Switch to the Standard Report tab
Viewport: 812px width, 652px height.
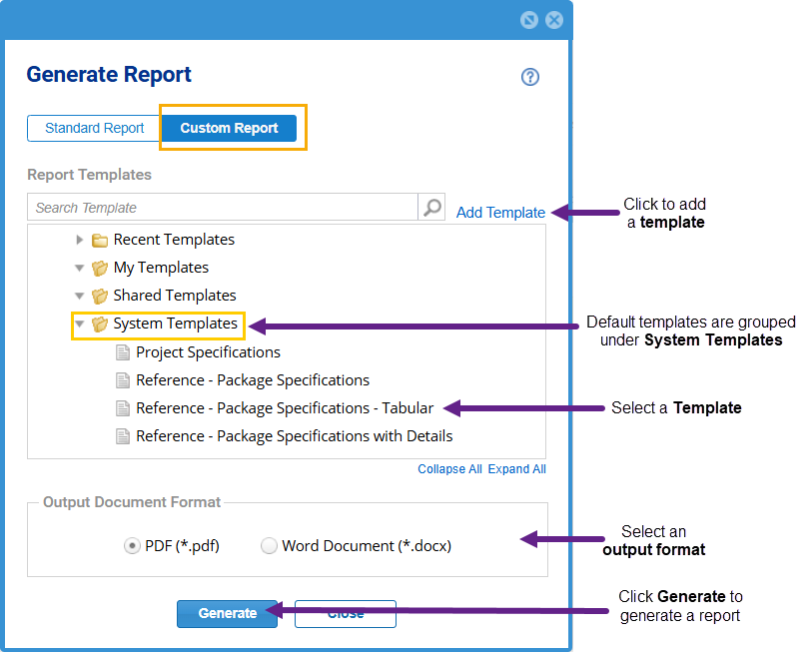click(x=95, y=128)
